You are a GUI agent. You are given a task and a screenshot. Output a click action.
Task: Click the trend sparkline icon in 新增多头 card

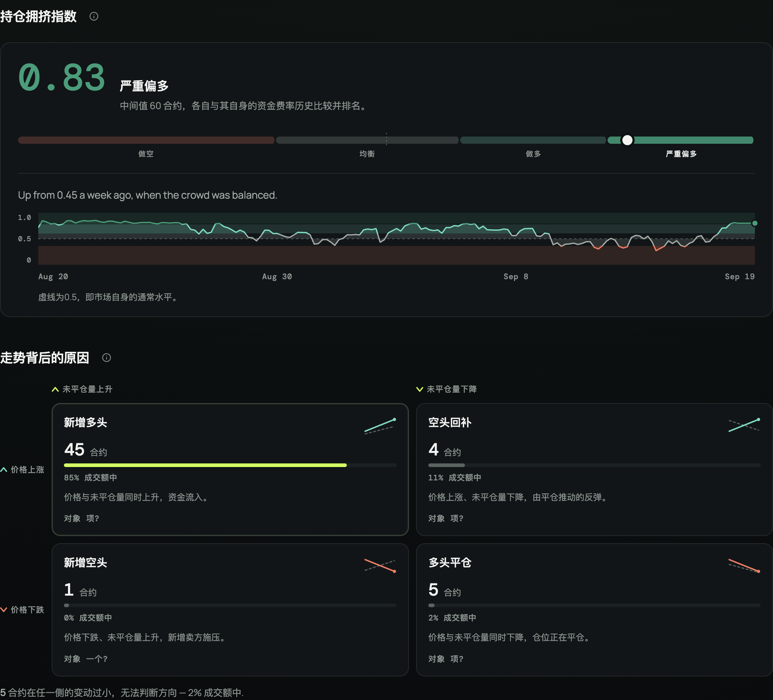click(380, 425)
